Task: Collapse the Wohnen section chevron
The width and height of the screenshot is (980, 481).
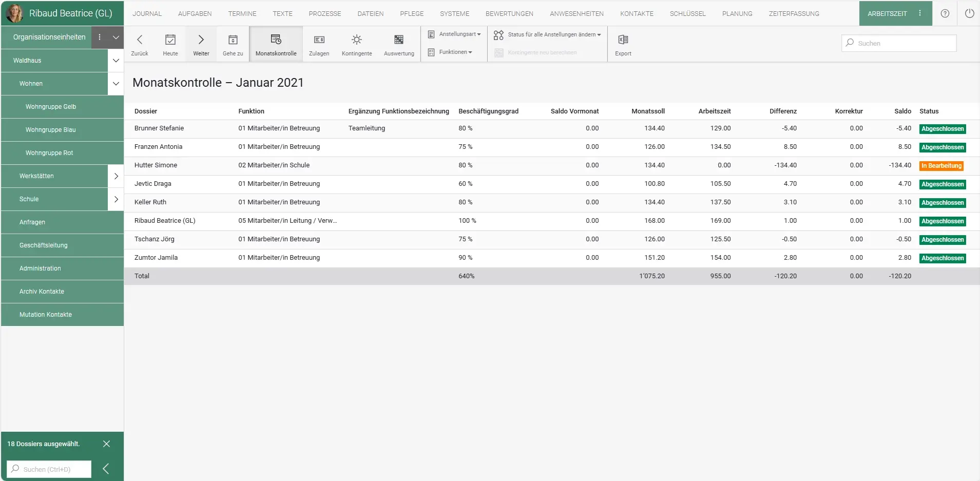Action: tap(116, 84)
